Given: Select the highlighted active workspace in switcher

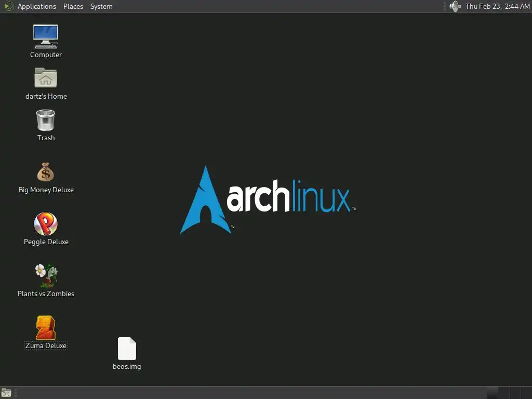Looking at the screenshot, I should [493, 393].
